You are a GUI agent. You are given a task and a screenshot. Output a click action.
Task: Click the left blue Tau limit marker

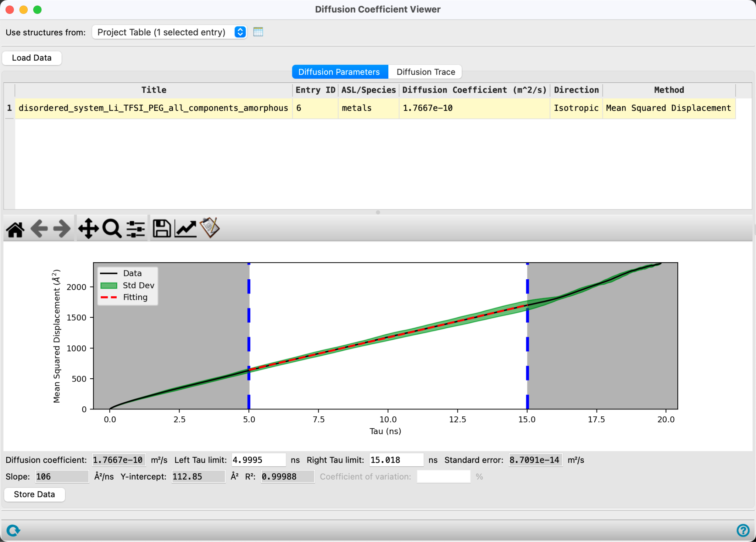(x=249, y=336)
